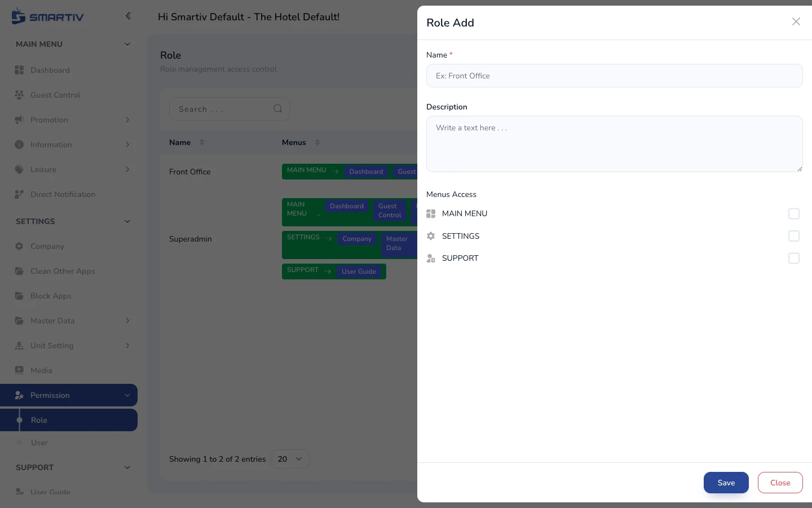Open Direct Notification from the sidebar
Image resolution: width=812 pixels, height=508 pixels.
click(69, 194)
